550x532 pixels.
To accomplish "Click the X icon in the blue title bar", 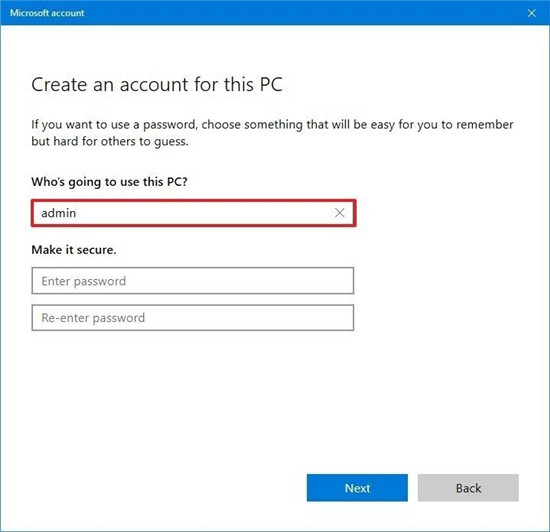I will (531, 13).
